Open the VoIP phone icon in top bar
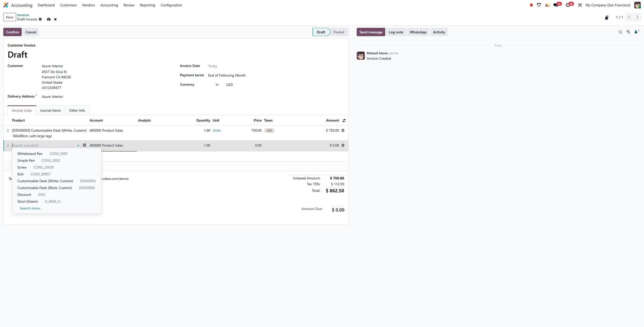Viewport: 644px width, 327px height. click(x=539, y=5)
